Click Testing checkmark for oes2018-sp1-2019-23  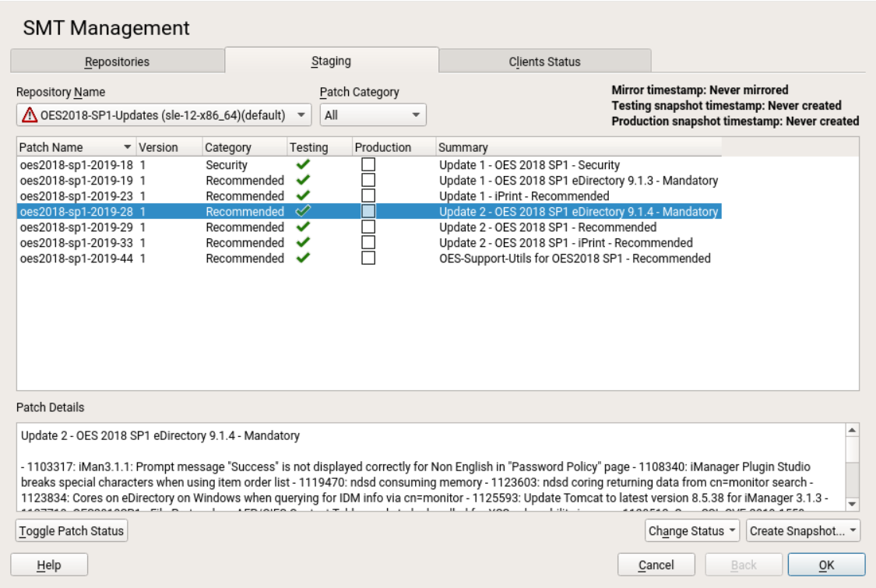303,195
